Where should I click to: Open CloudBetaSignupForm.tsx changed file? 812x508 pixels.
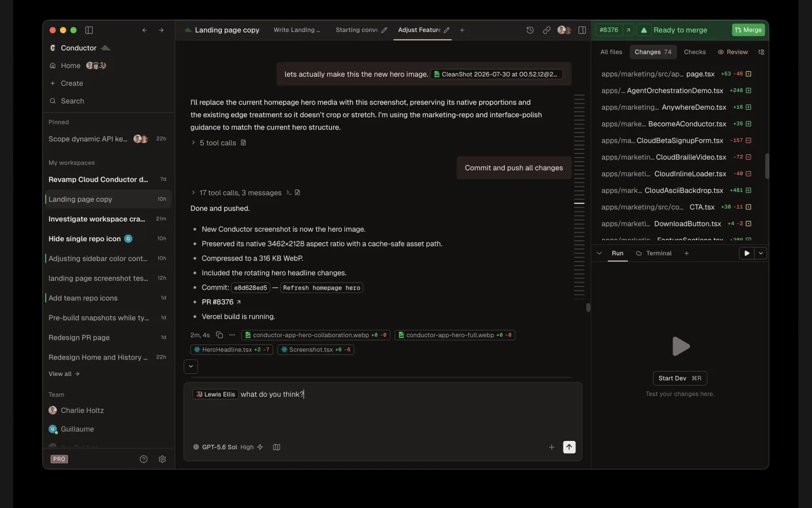click(676, 140)
